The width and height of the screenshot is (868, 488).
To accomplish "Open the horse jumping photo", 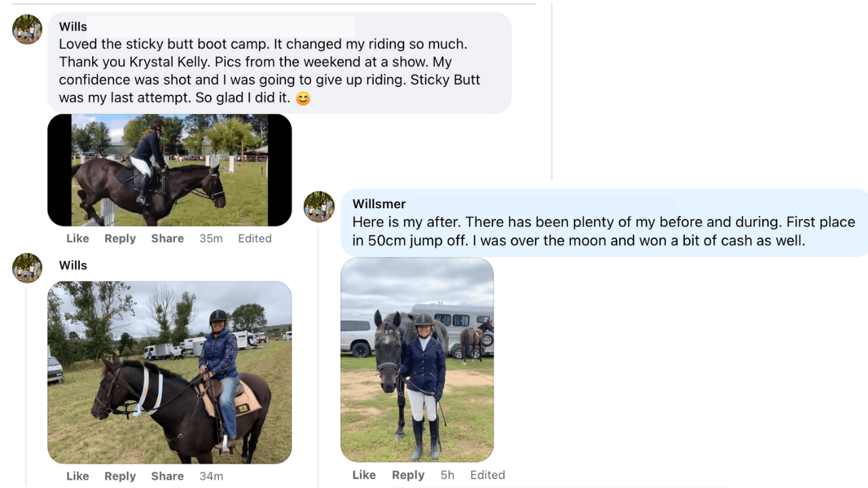I will 170,170.
